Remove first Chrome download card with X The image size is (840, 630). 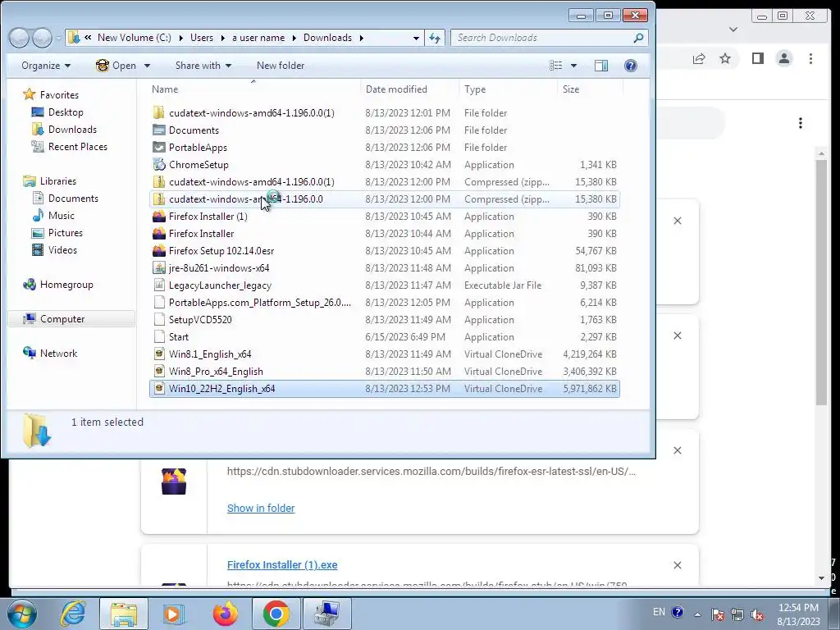coord(677,221)
